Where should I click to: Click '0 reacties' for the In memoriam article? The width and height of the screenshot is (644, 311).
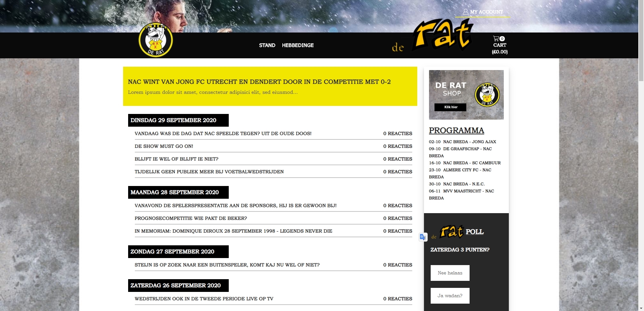point(398,231)
